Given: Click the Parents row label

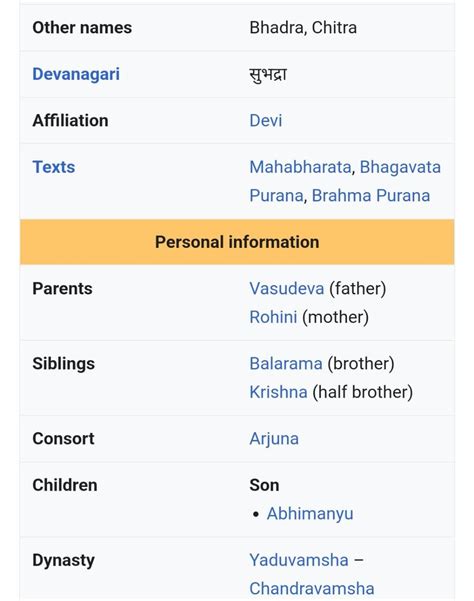Looking at the screenshot, I should point(62,289).
